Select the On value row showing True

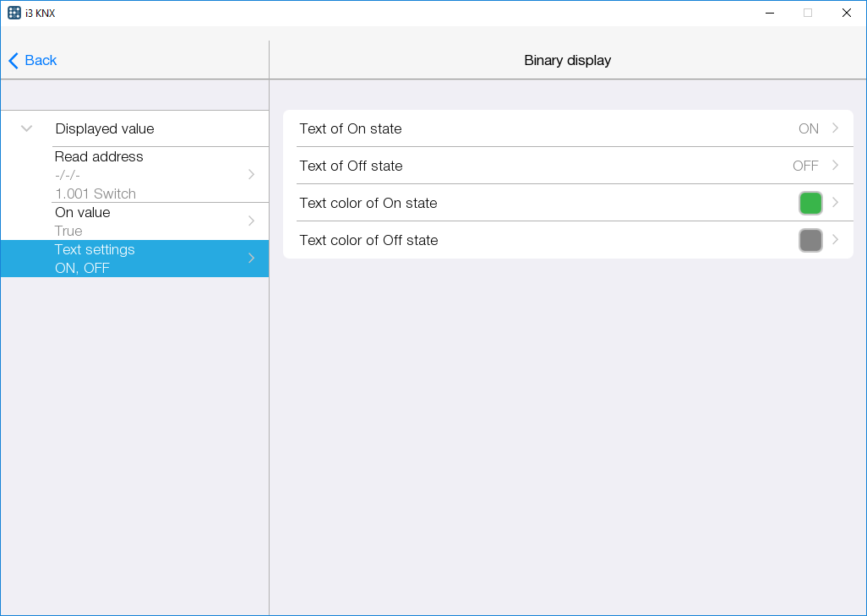(x=135, y=221)
